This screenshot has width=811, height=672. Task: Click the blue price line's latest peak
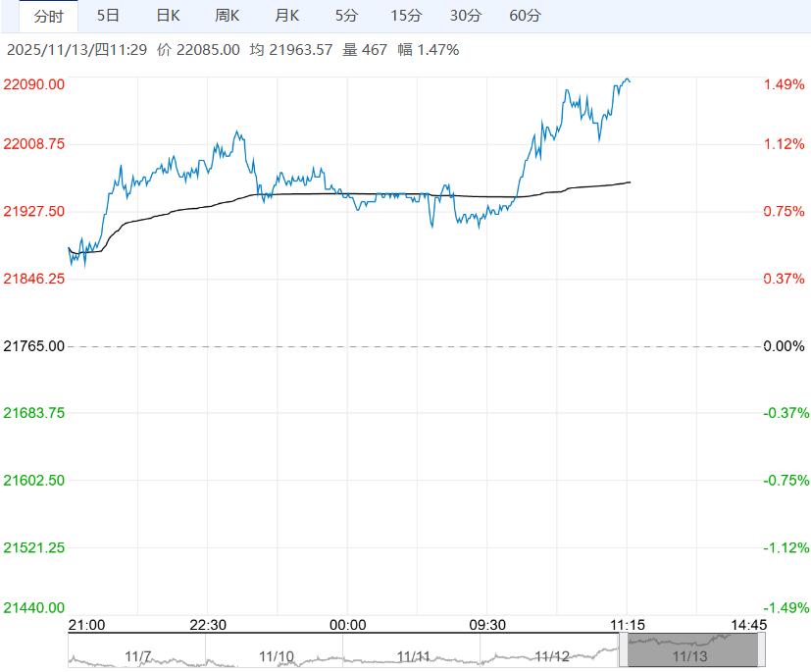click(x=627, y=78)
